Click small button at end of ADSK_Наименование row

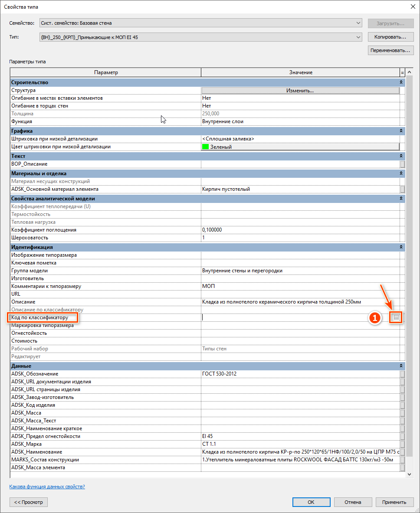coord(402,452)
